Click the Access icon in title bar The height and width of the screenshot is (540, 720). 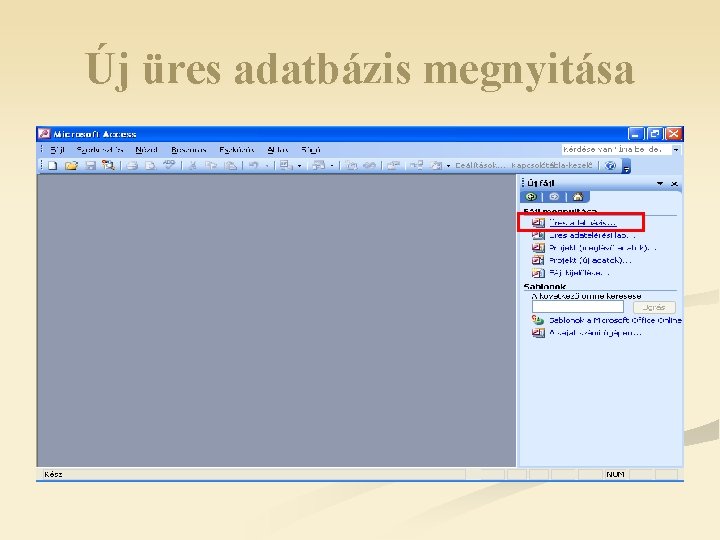[x=44, y=134]
